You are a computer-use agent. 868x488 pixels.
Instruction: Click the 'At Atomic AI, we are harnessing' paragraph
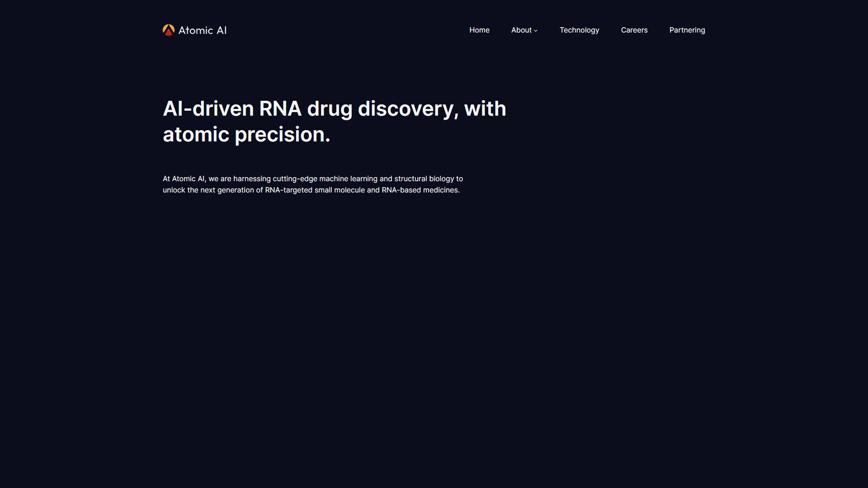[313, 184]
